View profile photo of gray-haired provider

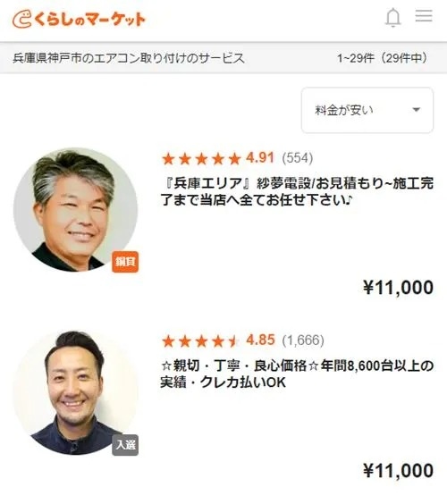(76, 210)
